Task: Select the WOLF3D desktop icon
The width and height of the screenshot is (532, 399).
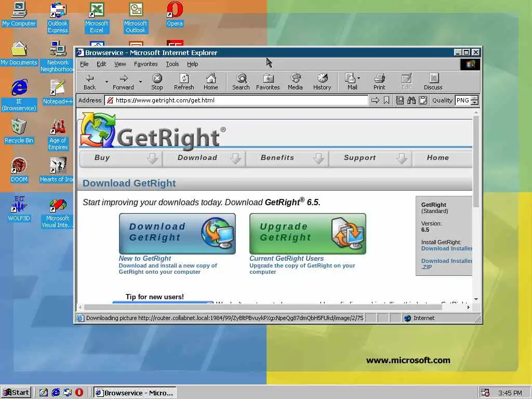Action: 19,209
